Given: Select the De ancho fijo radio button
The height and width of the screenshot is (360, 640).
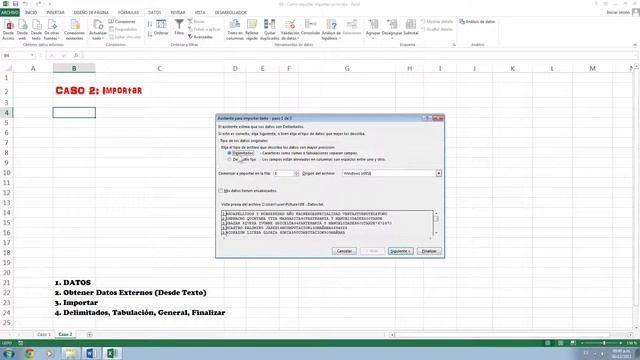Looking at the screenshot, I should click(229, 160).
